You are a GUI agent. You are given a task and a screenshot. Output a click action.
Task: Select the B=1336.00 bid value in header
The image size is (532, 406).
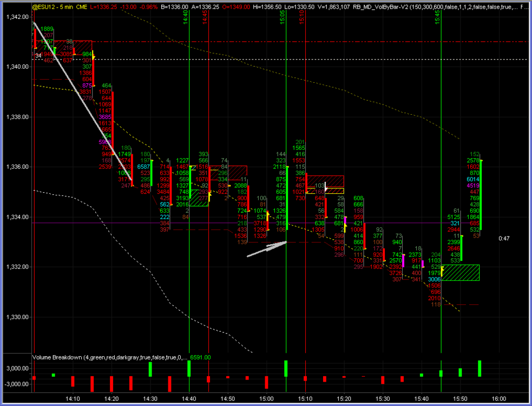pos(174,7)
